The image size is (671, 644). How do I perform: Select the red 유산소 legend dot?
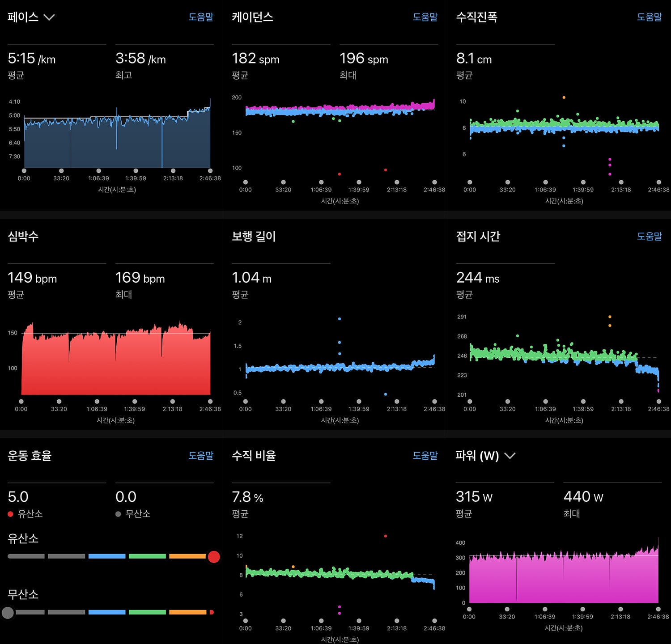(x=10, y=514)
